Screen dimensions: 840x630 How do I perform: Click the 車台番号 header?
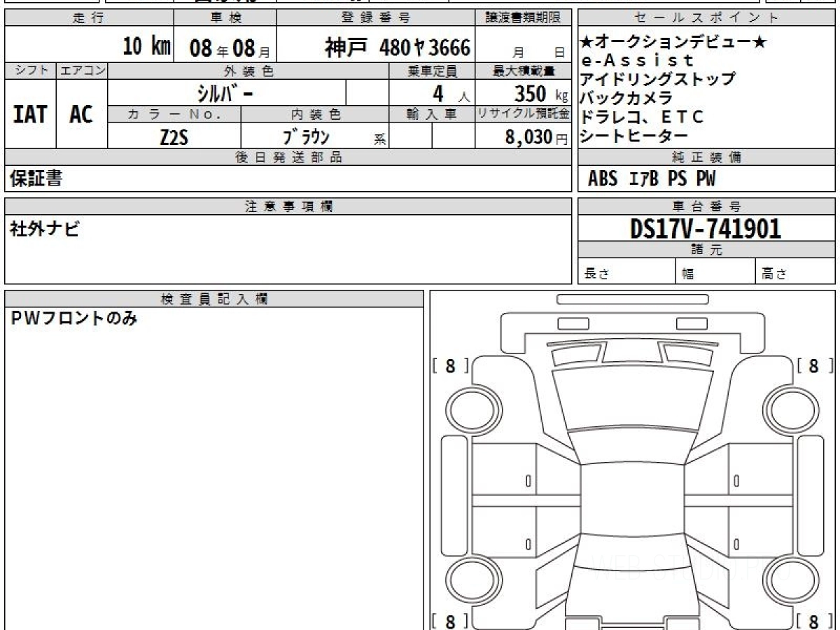coord(706,206)
